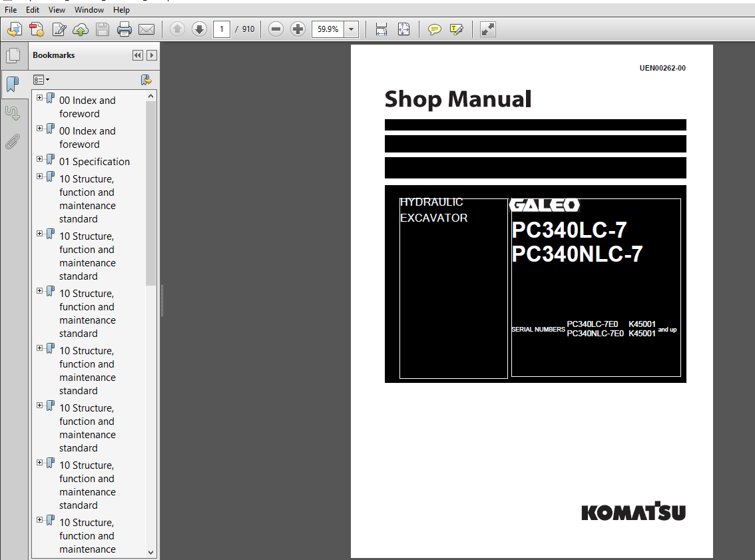This screenshot has height=560, width=755.
Task: Go to previous page arrow button
Action: click(177, 29)
